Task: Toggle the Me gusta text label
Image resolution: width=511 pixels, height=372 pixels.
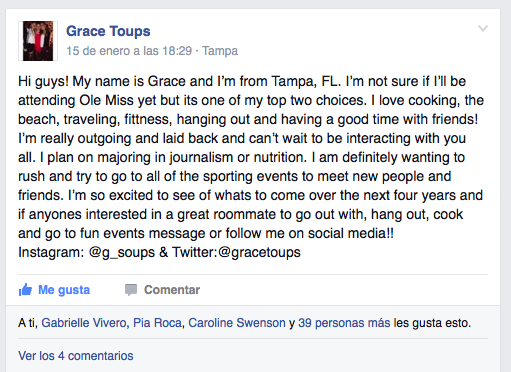Action: (x=64, y=290)
